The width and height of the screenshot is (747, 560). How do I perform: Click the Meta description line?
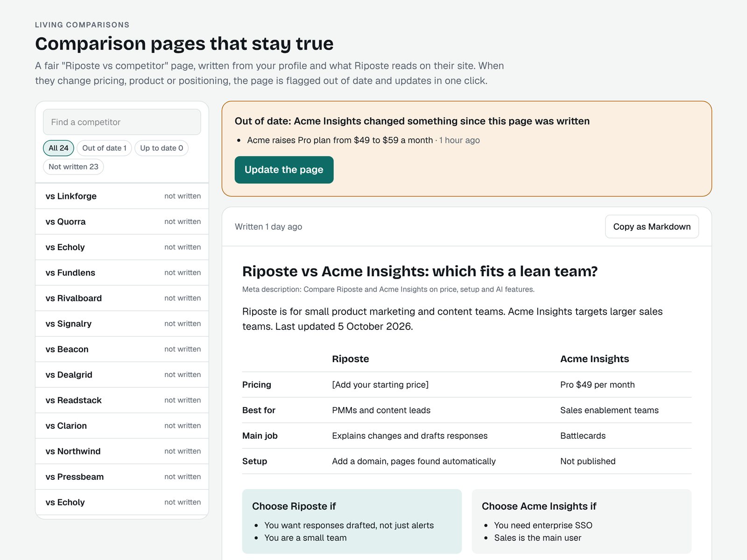(x=388, y=289)
